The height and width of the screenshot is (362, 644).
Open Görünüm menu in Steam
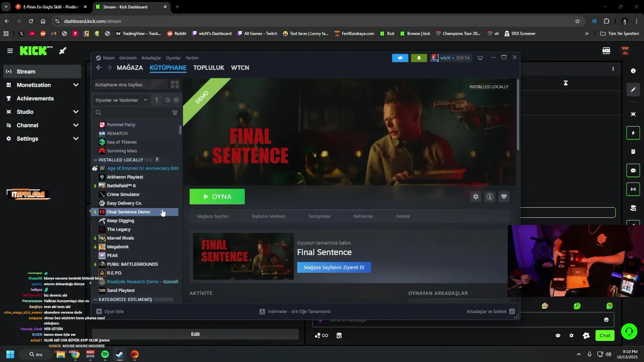tap(128, 58)
